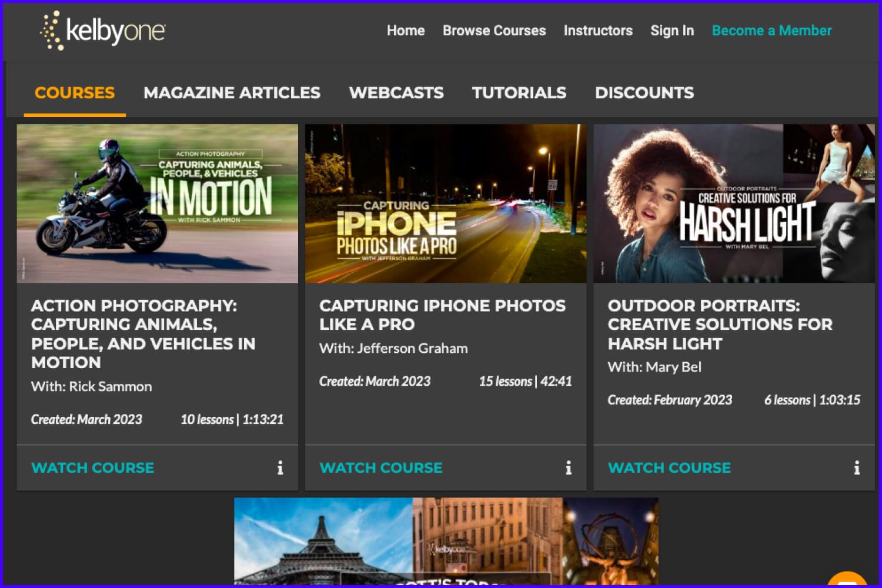Click '6 lessons | 1:03:15' text
The height and width of the screenshot is (588, 882).
pyautogui.click(x=812, y=400)
